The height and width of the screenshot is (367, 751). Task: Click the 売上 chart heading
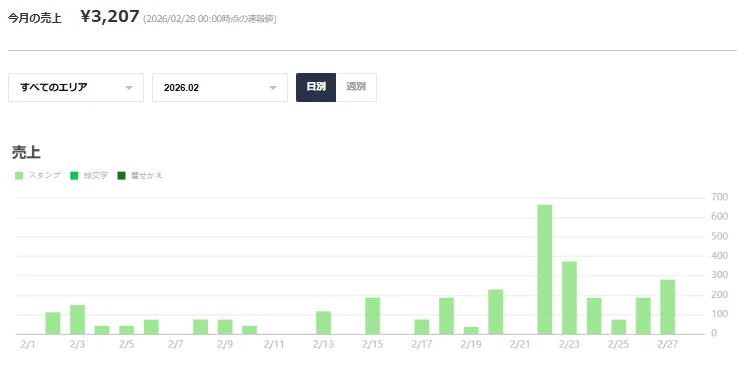tap(26, 152)
